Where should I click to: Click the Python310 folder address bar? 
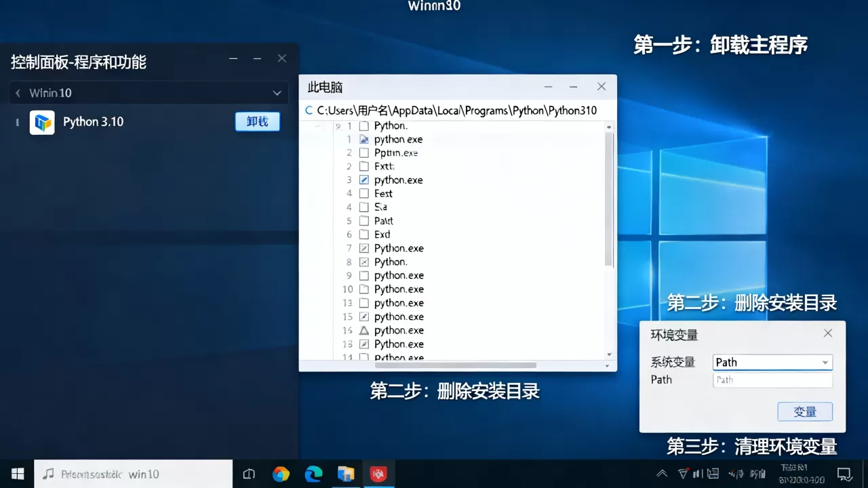click(457, 110)
